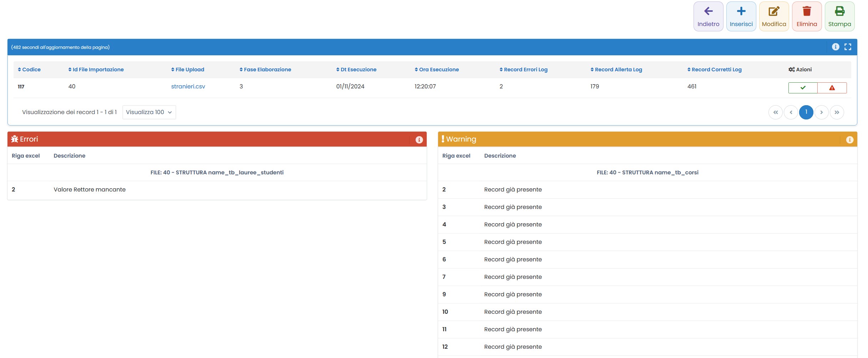Image resolution: width=868 pixels, height=358 pixels.
Task: Click the info icon in blue header
Action: (836, 47)
